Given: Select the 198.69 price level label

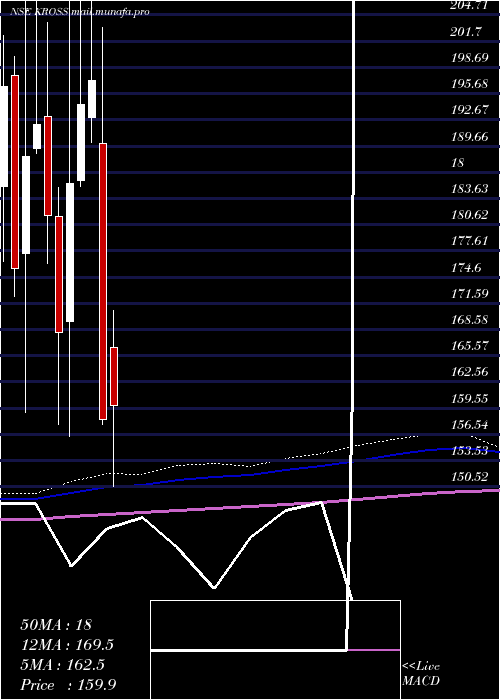Looking at the screenshot, I should coord(470,58).
